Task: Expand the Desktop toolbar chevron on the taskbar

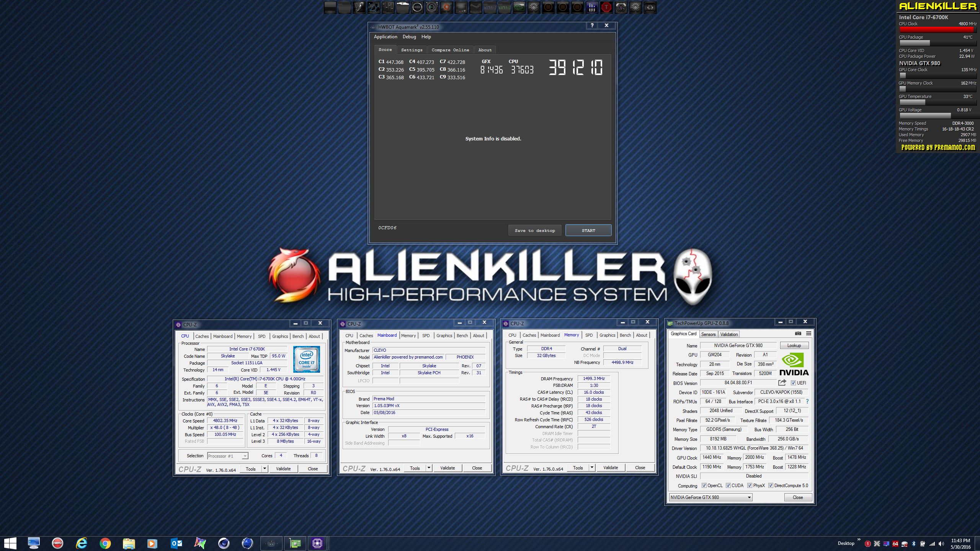Action: [x=859, y=540]
